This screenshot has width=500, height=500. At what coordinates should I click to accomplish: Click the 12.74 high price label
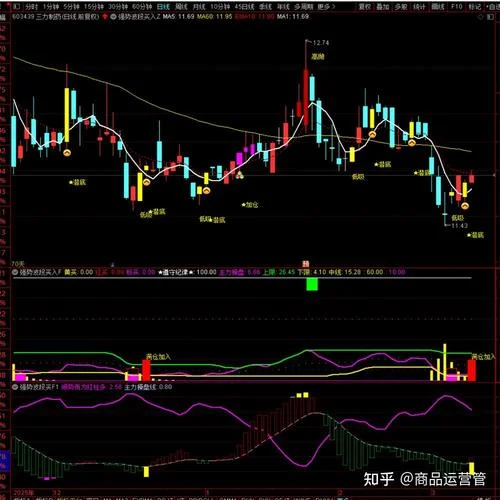(321, 43)
